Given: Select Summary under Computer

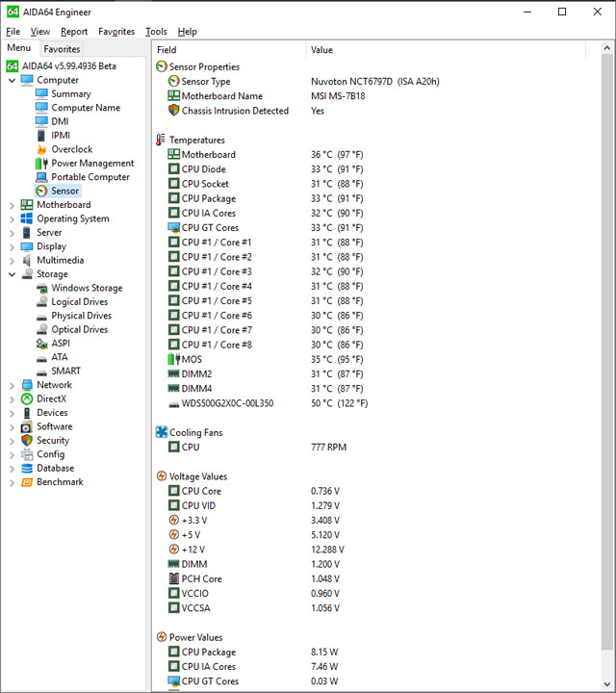Looking at the screenshot, I should (x=70, y=93).
